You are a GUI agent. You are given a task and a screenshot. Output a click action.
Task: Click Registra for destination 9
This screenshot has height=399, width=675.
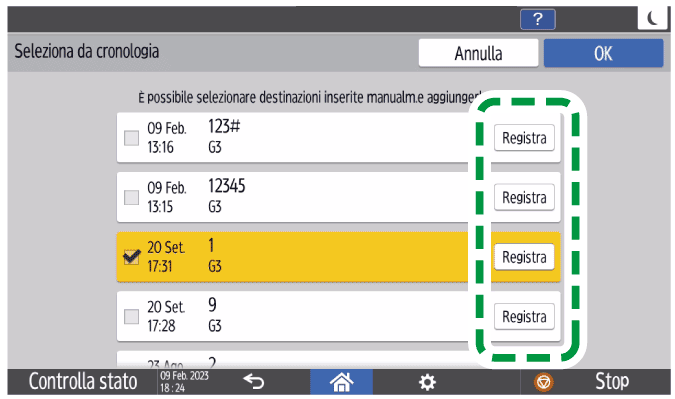point(524,316)
